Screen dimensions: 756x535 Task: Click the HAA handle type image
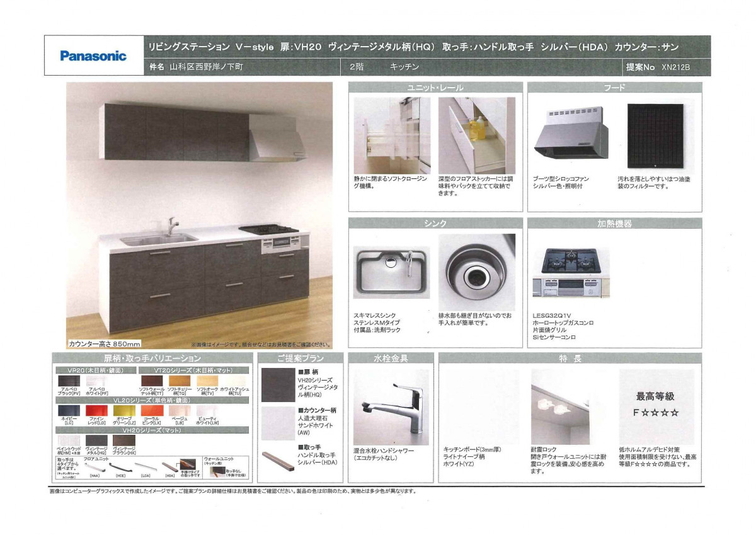95,467
